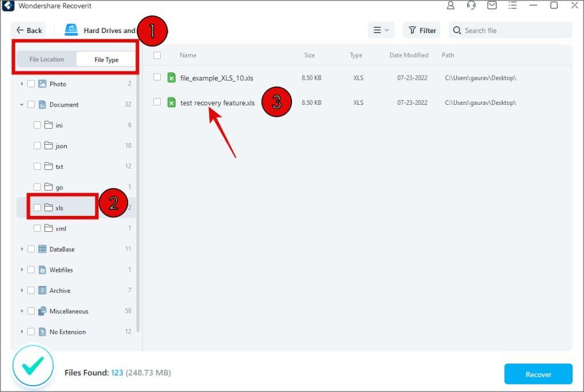Sort by the Size column header
This screenshot has height=392, width=584.
tap(309, 55)
